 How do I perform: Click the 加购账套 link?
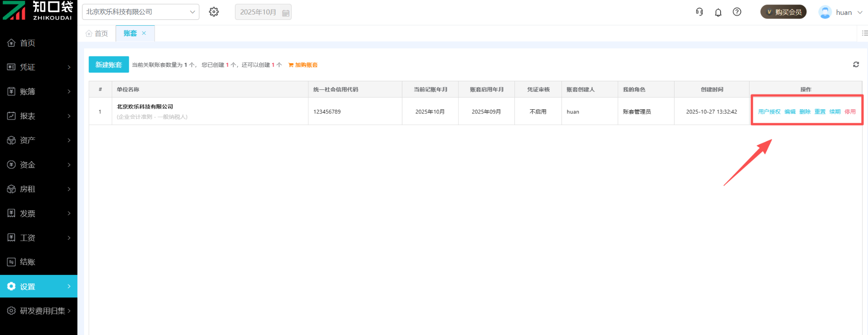click(x=303, y=65)
